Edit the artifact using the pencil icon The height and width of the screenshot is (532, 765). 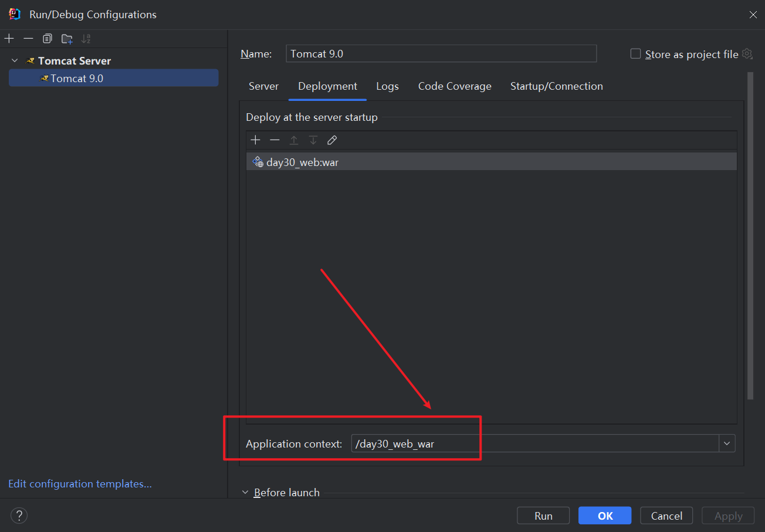(x=332, y=140)
